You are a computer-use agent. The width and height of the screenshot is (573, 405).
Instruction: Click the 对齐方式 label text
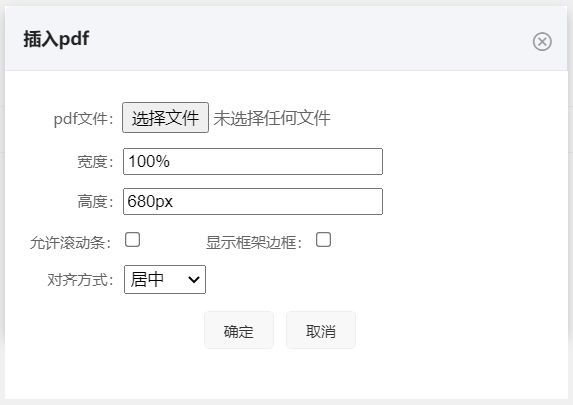pos(80,280)
